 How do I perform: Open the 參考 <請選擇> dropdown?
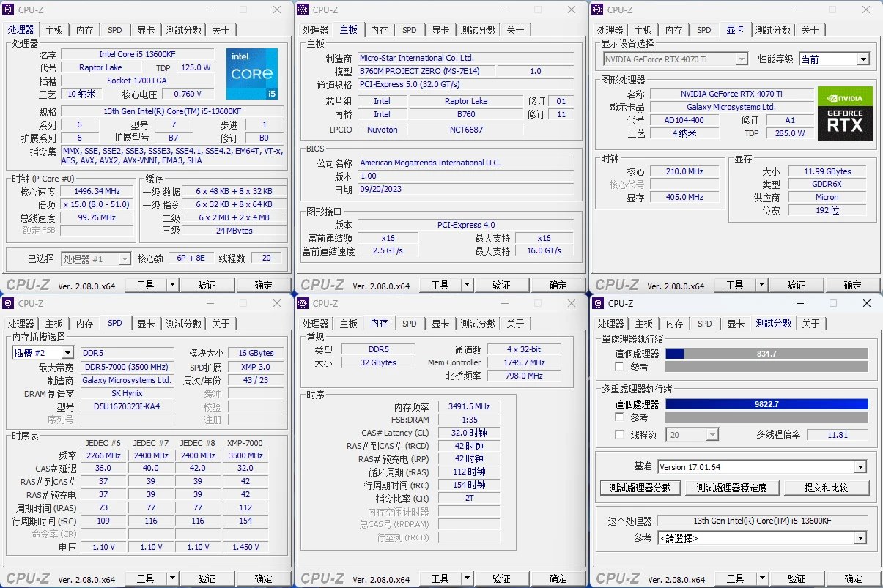pyautogui.click(x=860, y=538)
